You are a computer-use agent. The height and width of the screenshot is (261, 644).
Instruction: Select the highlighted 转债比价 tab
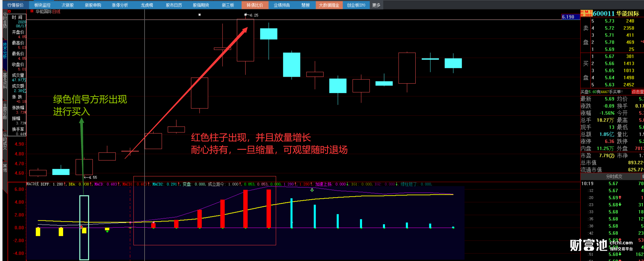pos(255,5)
